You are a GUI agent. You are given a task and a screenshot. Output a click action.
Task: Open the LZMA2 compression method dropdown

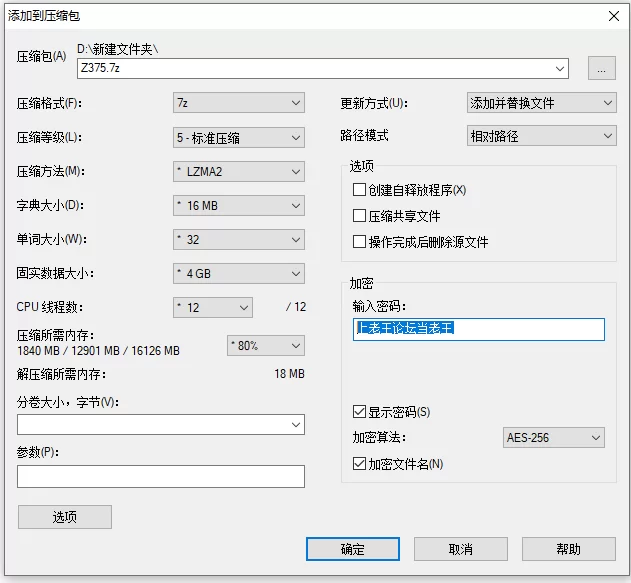tap(238, 172)
